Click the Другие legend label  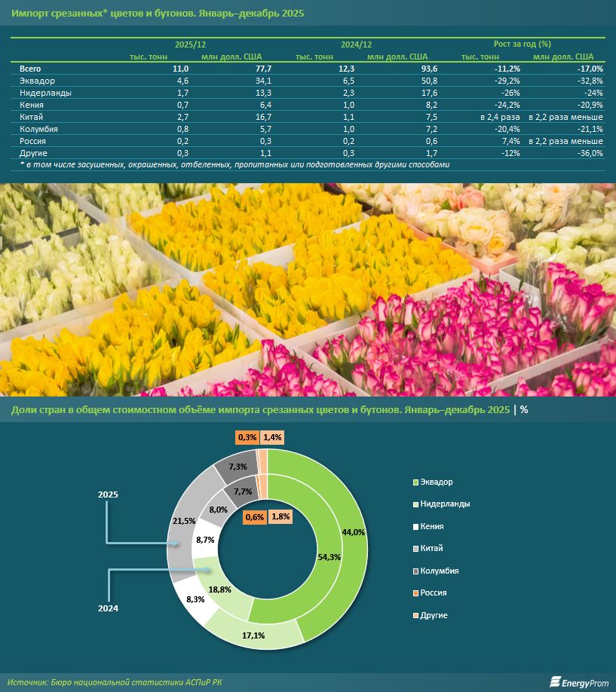[434, 615]
